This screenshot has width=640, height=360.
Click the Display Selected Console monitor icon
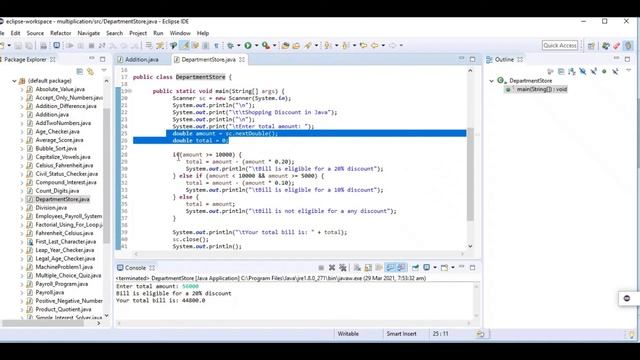pyautogui.click(x=427, y=268)
